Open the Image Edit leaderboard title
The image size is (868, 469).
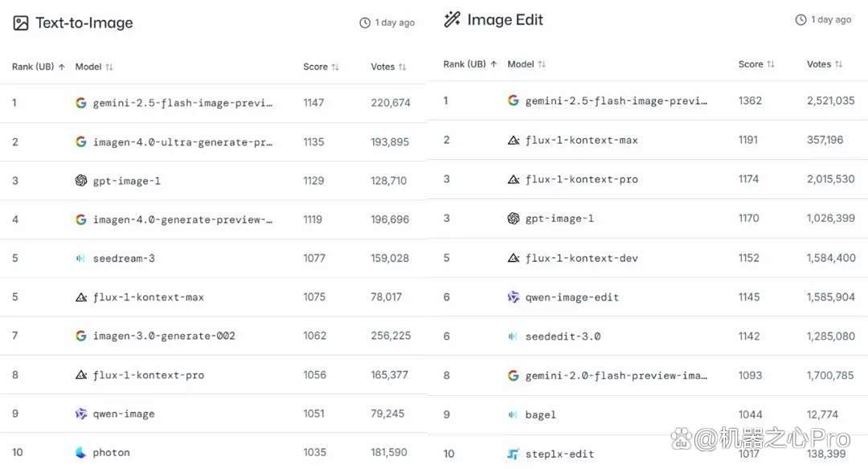tap(505, 19)
